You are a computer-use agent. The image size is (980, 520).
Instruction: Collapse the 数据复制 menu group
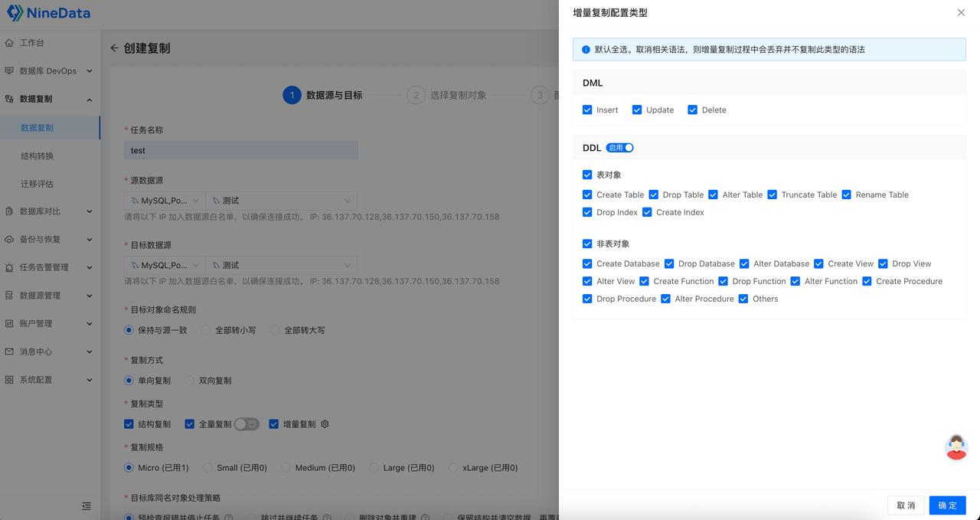(x=90, y=100)
